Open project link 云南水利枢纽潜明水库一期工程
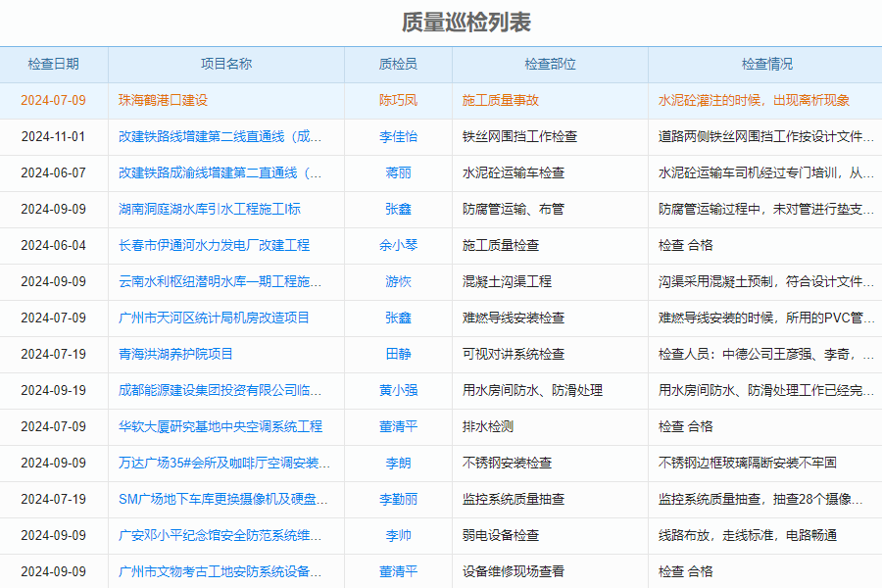The width and height of the screenshot is (882, 588). 220,282
